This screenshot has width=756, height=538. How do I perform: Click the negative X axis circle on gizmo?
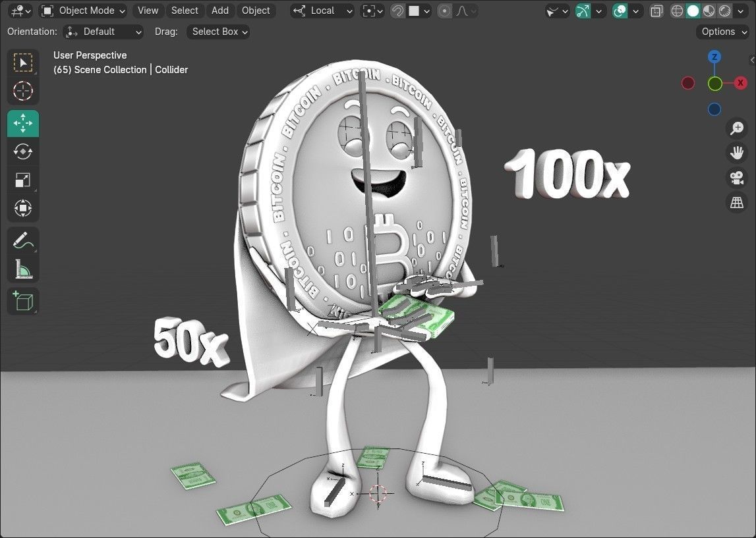[x=688, y=84]
